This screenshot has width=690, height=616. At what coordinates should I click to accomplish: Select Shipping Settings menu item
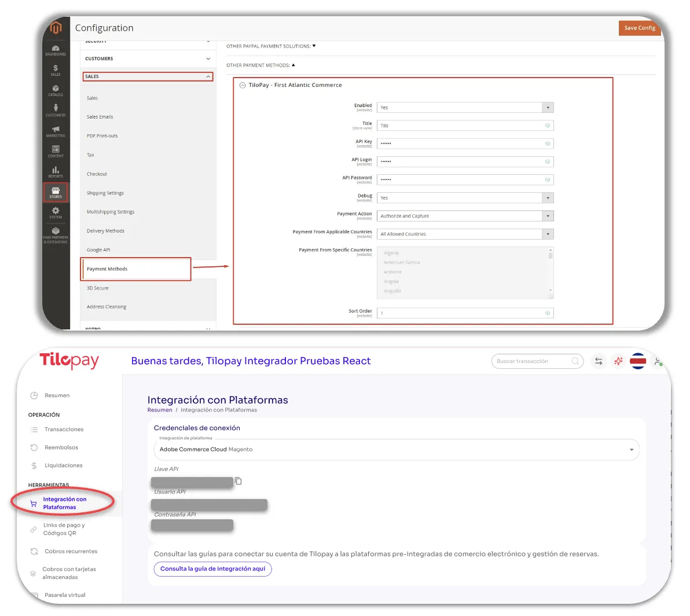pyautogui.click(x=105, y=193)
